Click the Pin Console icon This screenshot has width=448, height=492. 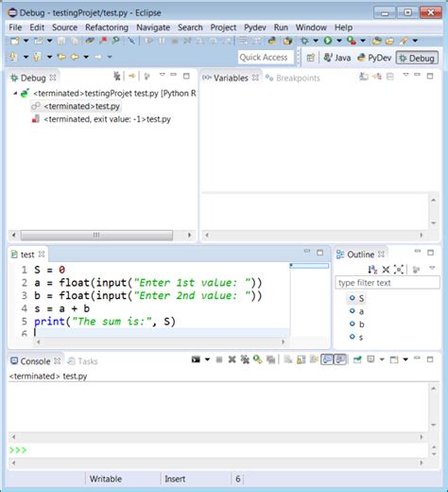(357, 360)
